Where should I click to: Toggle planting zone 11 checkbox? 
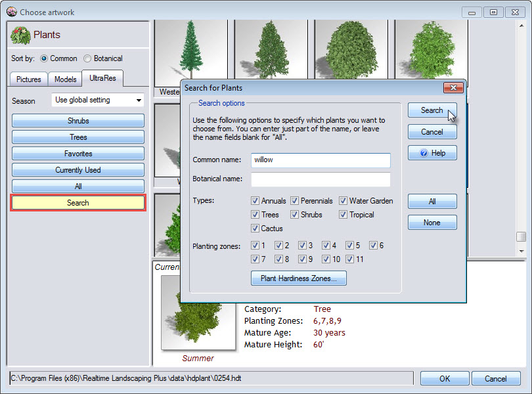click(350, 259)
